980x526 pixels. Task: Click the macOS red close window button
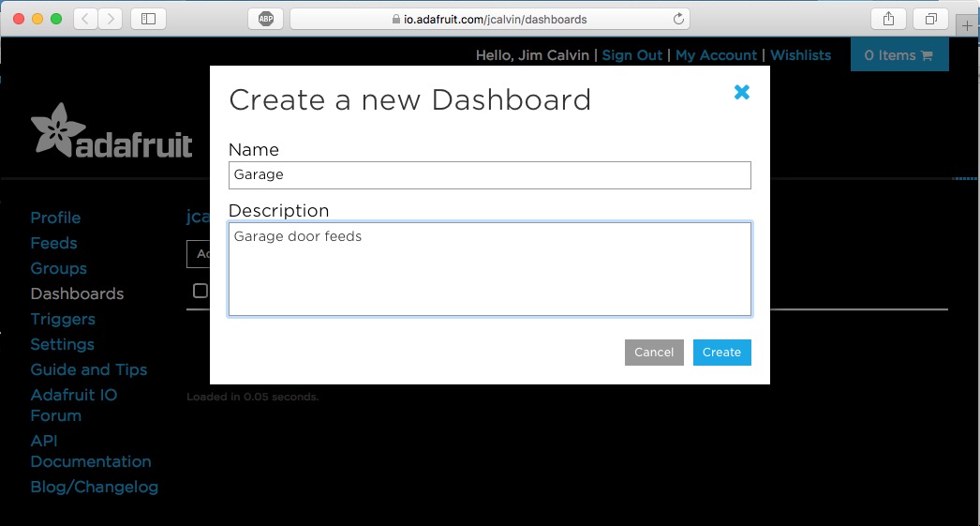[x=19, y=19]
